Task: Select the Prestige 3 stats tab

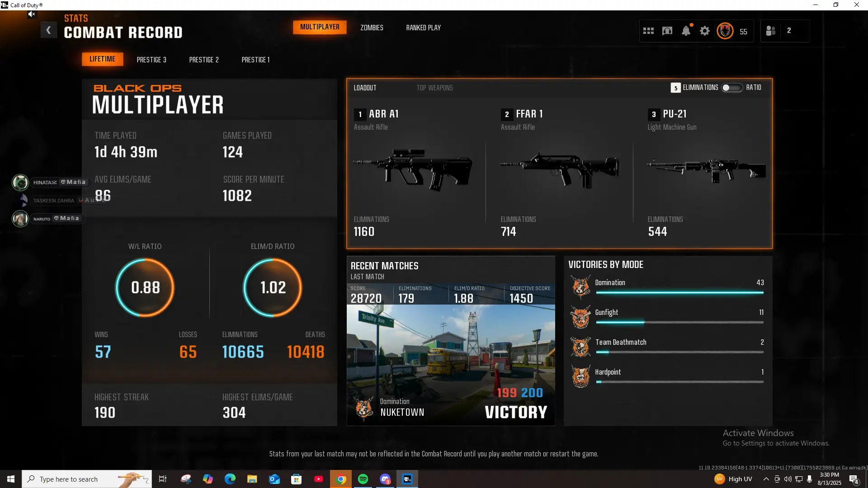Action: 151,60
